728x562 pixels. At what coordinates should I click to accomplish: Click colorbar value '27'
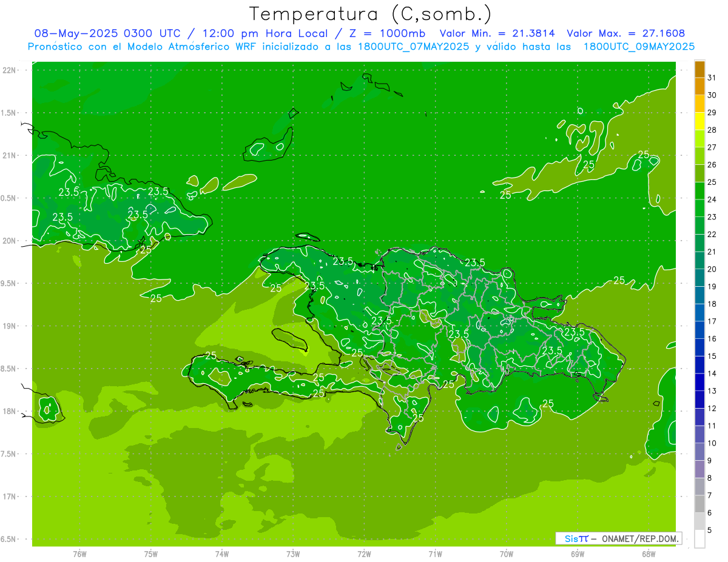click(712, 147)
